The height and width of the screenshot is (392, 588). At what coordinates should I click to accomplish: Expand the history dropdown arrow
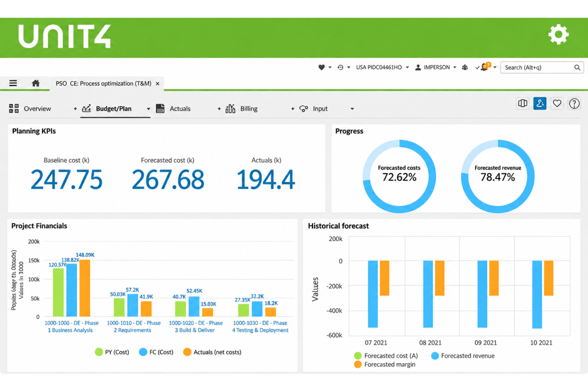pos(348,68)
